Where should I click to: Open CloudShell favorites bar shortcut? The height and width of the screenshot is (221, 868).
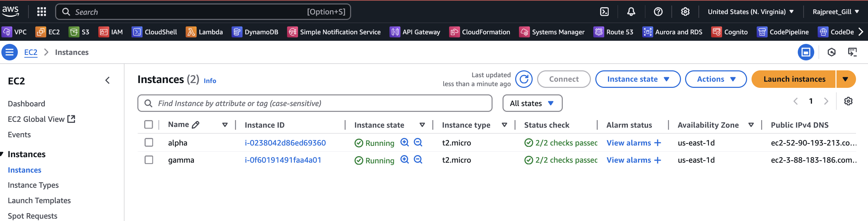(x=154, y=32)
